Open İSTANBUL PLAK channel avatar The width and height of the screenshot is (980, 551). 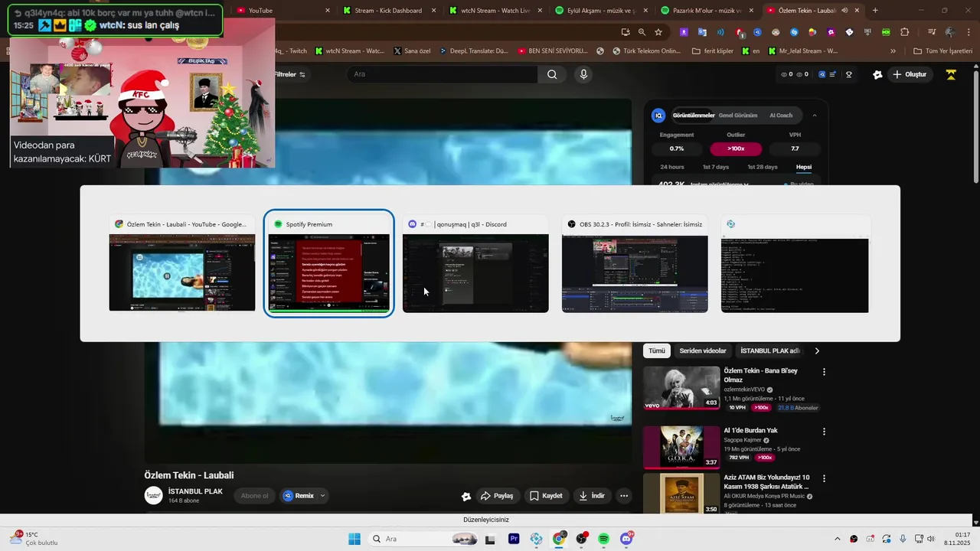click(x=154, y=496)
